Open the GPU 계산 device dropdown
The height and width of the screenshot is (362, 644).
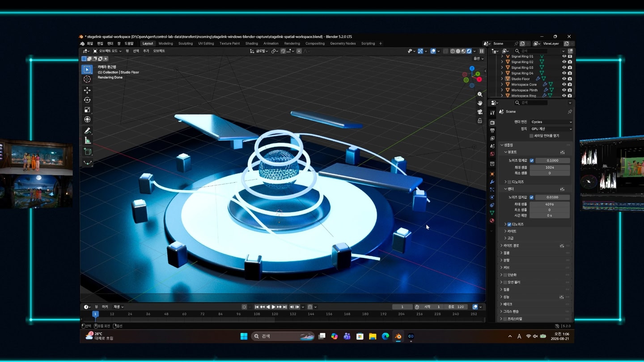tap(551, 129)
